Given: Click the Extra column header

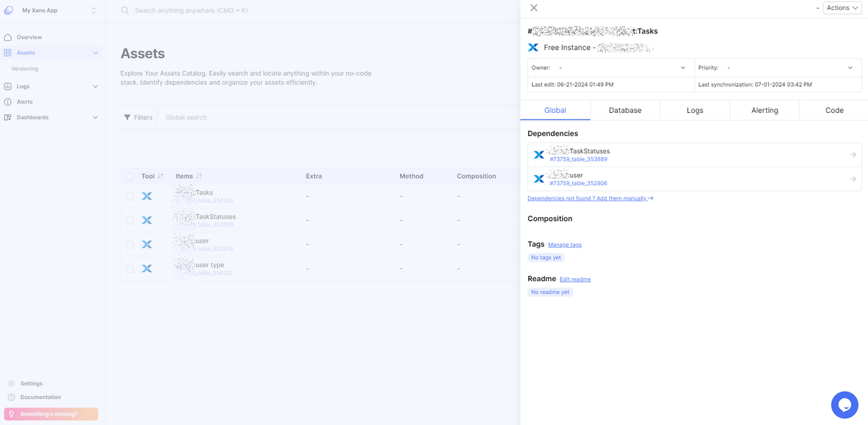Looking at the screenshot, I should click(x=314, y=176).
